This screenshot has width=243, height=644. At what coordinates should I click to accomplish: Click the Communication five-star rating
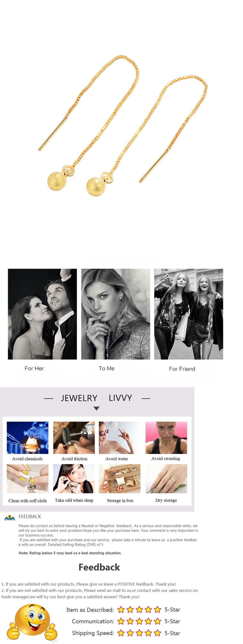139,621
